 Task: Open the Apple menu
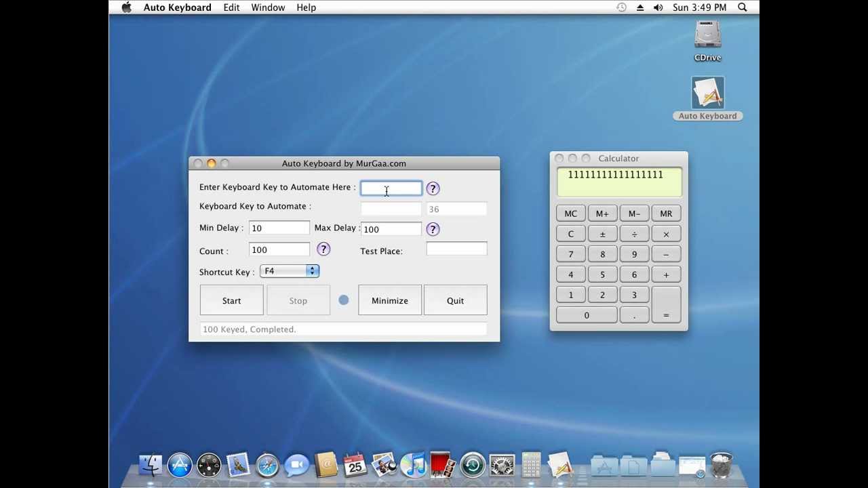point(126,7)
